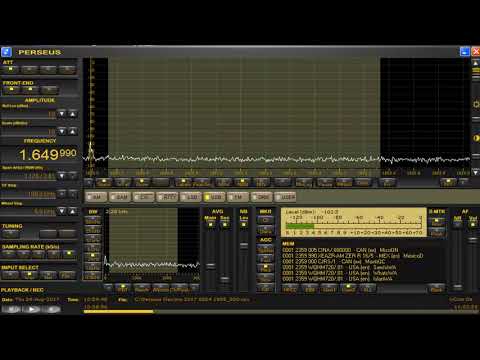Click the AVG Main slider handle
This screenshot has width=480, height=360.
pos(210,266)
